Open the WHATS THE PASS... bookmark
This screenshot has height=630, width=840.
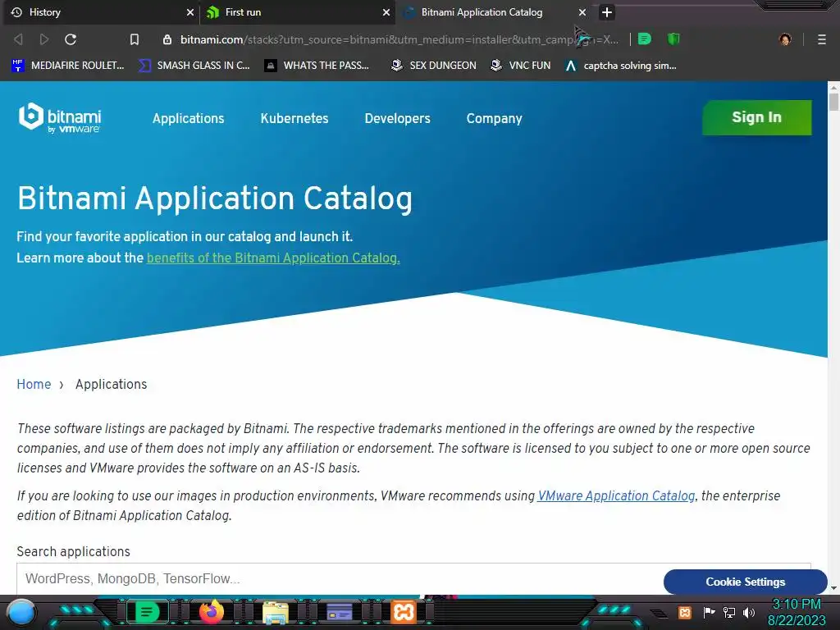317,66
